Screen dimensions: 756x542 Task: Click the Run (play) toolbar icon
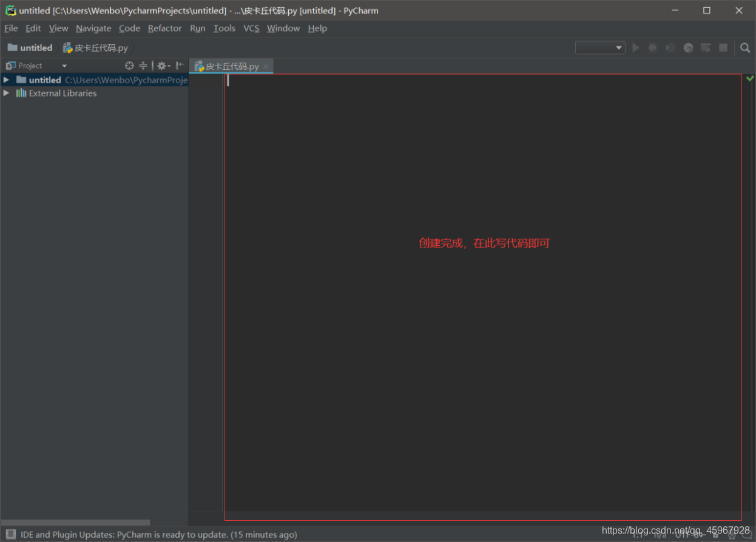636,47
